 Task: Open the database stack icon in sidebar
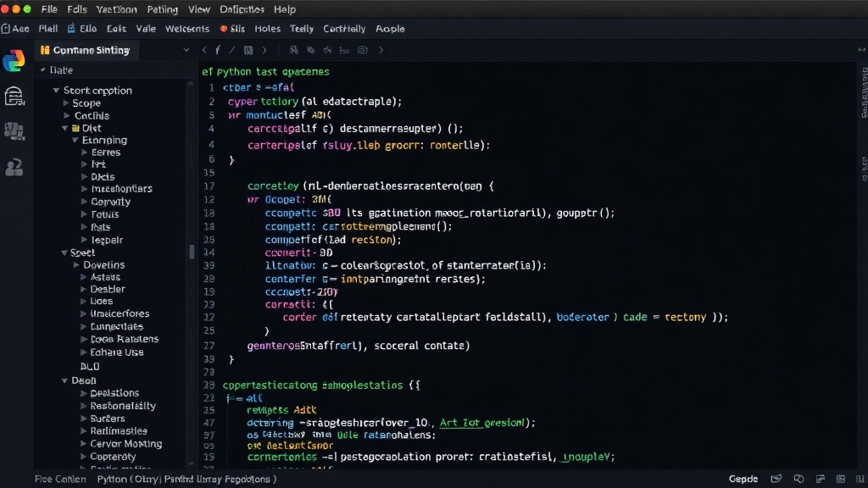click(14, 97)
